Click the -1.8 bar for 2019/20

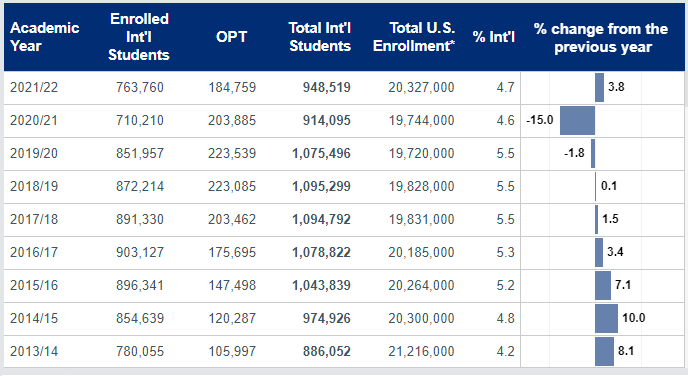click(x=593, y=154)
